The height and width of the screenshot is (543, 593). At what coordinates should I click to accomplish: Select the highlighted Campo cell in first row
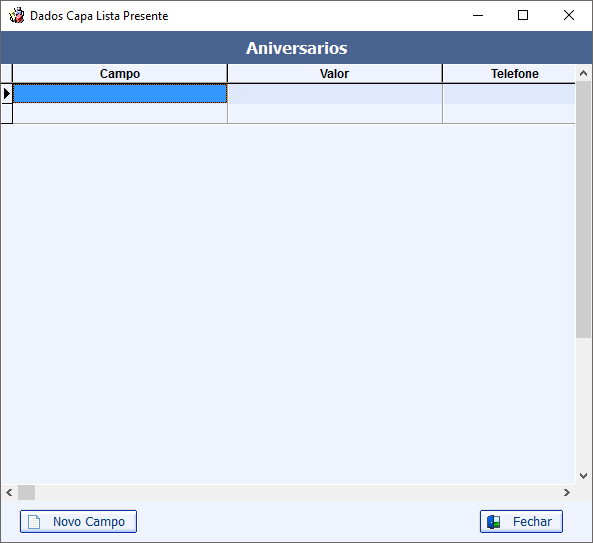coord(120,93)
